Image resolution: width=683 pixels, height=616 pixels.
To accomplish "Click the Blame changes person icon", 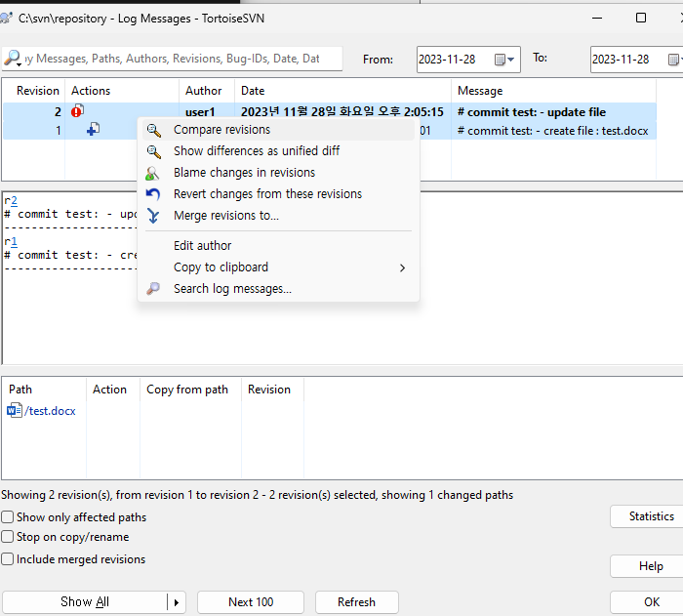I will point(152,173).
